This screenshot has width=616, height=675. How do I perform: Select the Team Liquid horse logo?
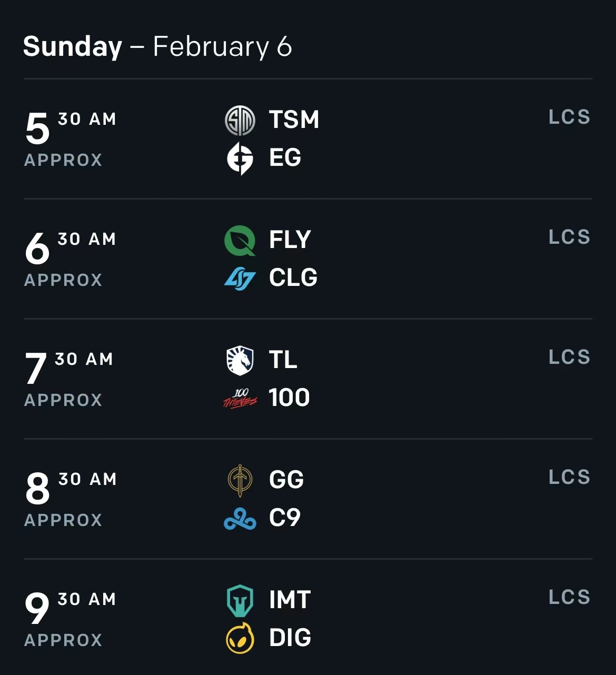click(240, 361)
